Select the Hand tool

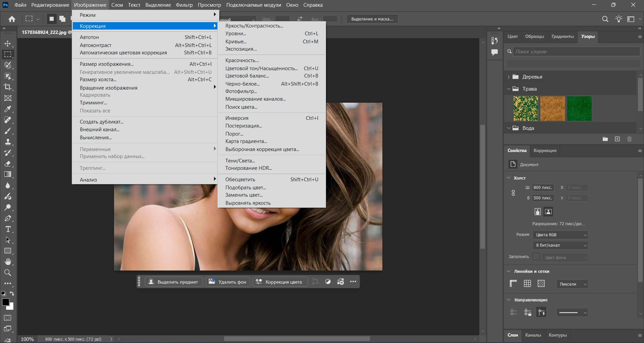8,262
